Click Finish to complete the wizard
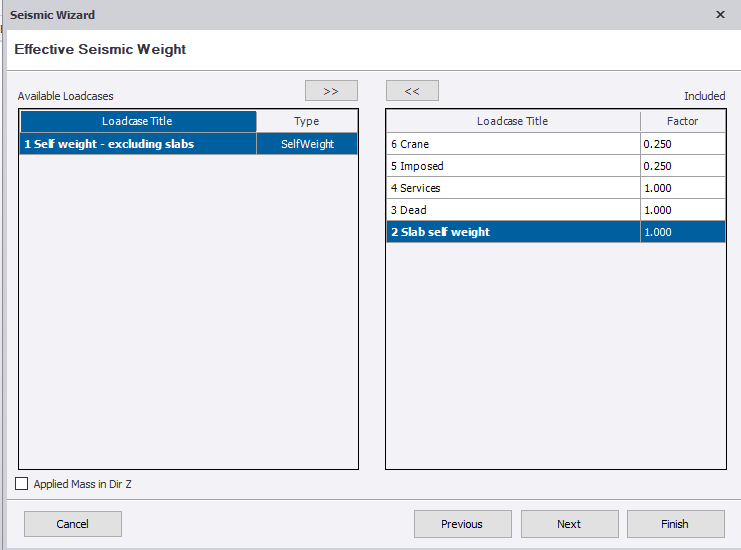Image resolution: width=741 pixels, height=550 pixels. [675, 524]
